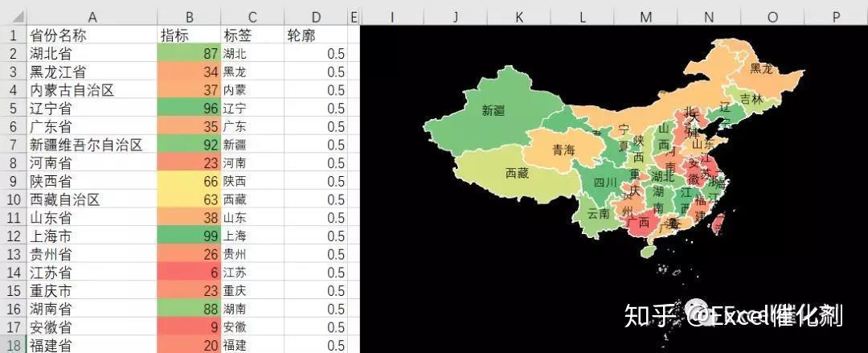Click 青海 region on the map
868x353 pixels.
[563, 150]
